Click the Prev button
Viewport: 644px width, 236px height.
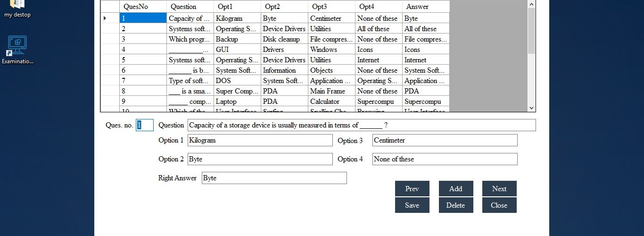pos(412,189)
